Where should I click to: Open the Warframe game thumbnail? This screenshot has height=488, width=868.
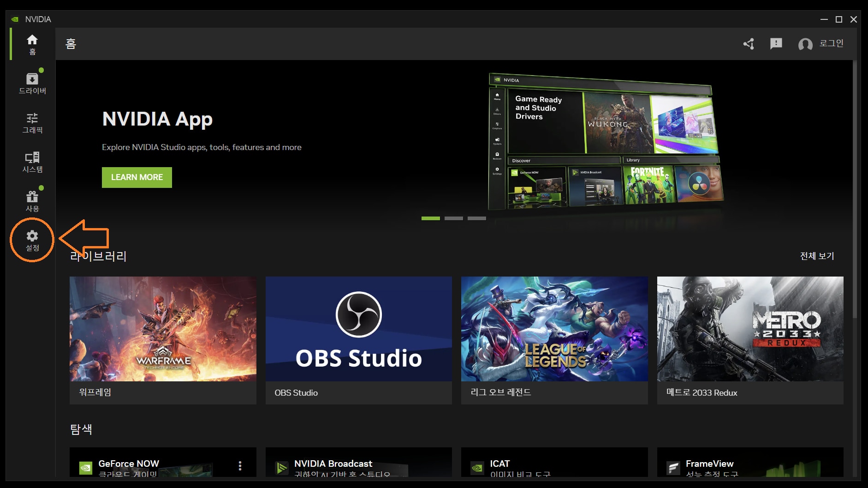(x=163, y=329)
